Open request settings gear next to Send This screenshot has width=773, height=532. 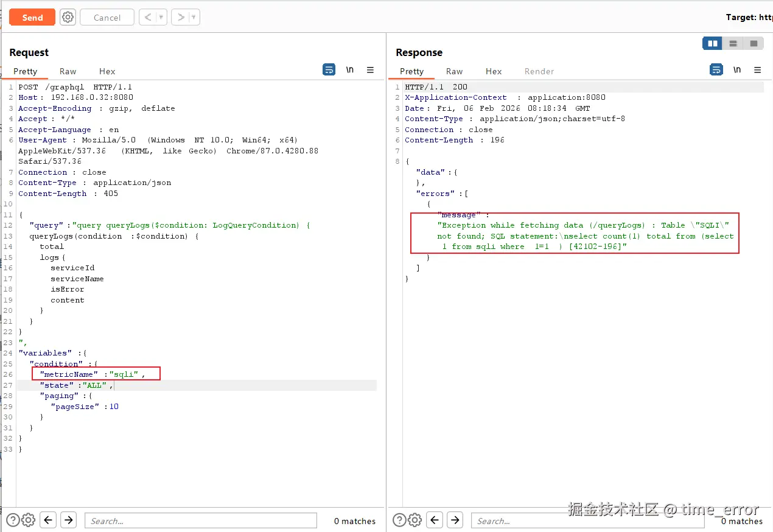tap(68, 17)
